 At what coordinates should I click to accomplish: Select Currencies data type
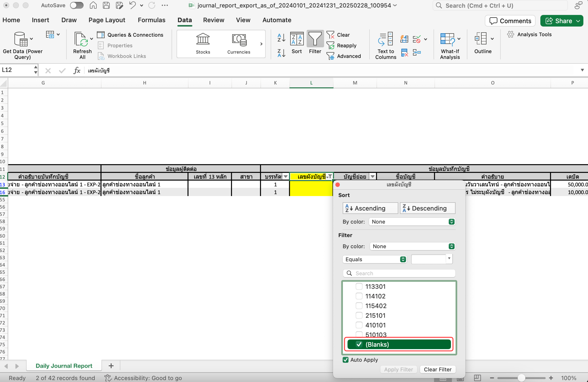click(239, 43)
